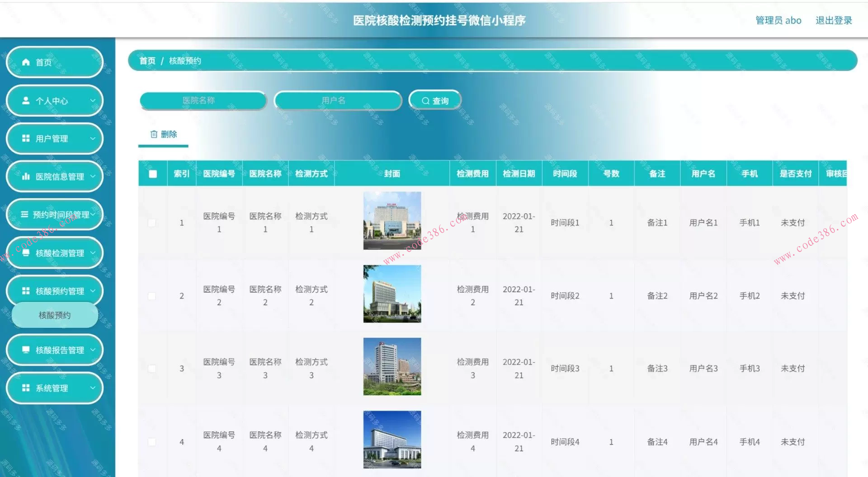
Task: Click the 备注 column header
Action: (x=657, y=173)
